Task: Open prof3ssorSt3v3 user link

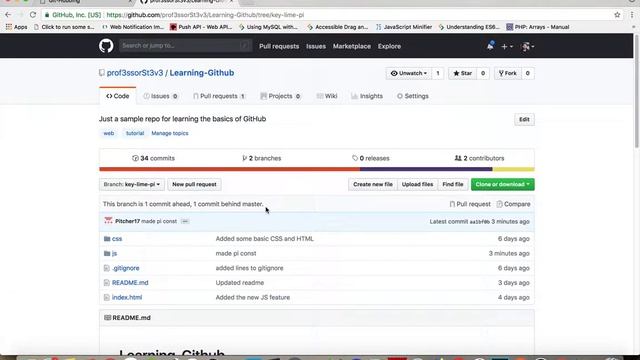Action: [x=135, y=73]
